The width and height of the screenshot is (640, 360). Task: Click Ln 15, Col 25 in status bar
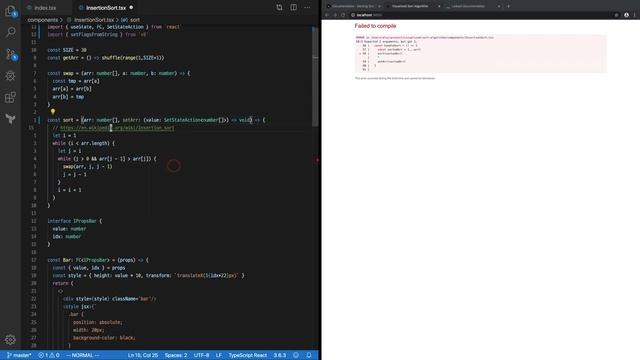point(143,355)
